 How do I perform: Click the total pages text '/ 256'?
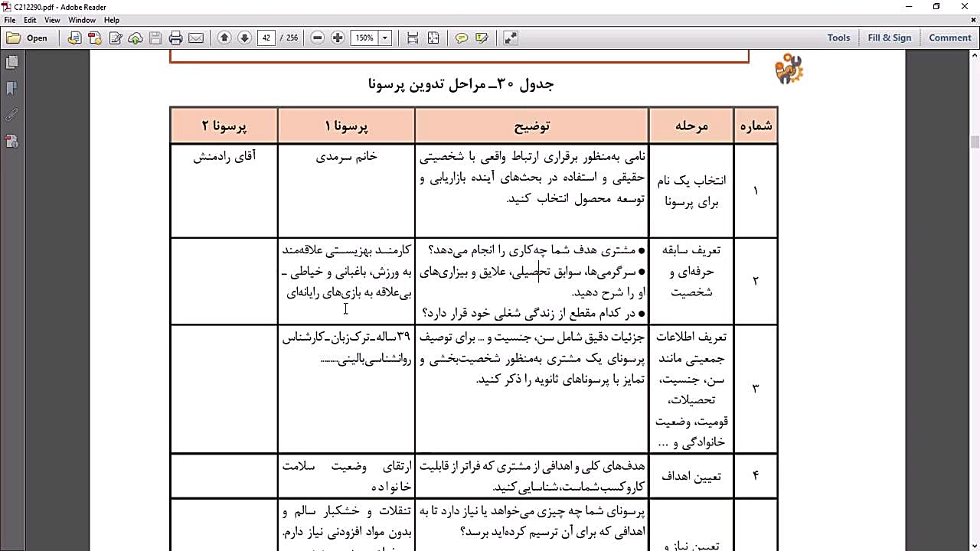pyautogui.click(x=289, y=37)
